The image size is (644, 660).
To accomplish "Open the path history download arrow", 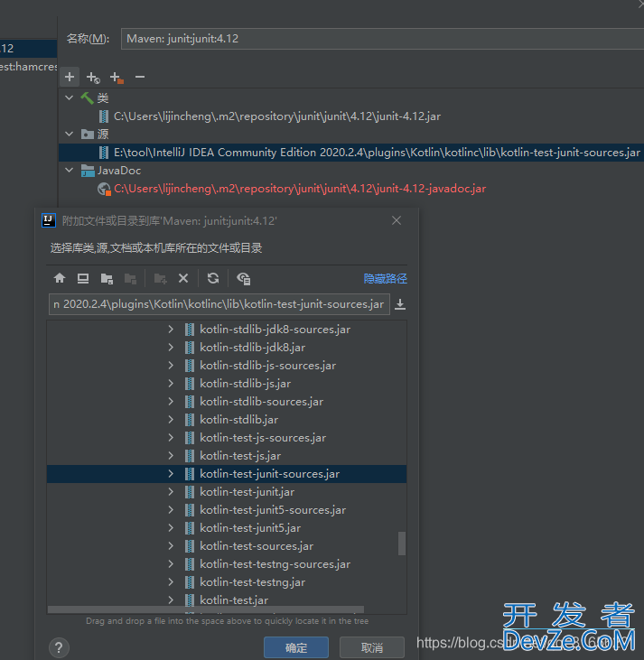I will click(400, 304).
